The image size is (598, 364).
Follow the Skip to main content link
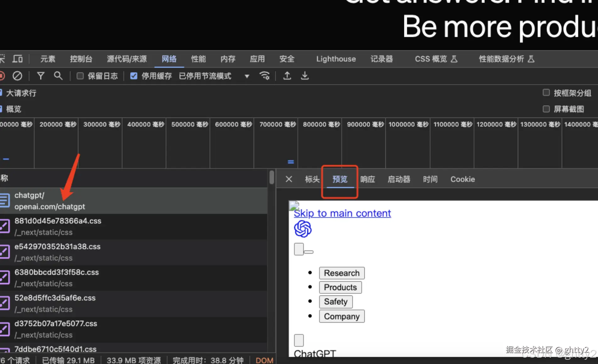point(342,213)
